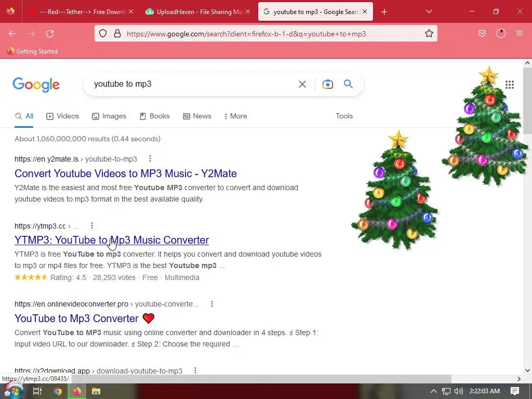Open a new browser tab
Screen dimensions: 532x399
coord(384,12)
